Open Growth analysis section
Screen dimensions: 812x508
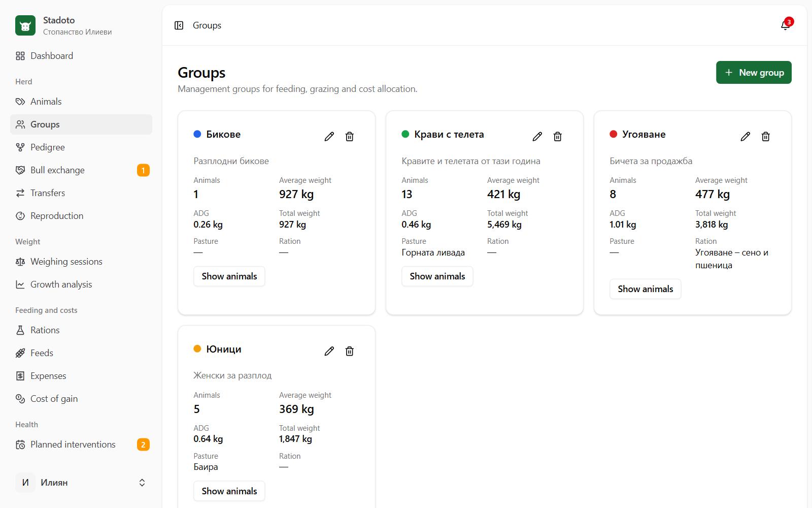point(81,284)
